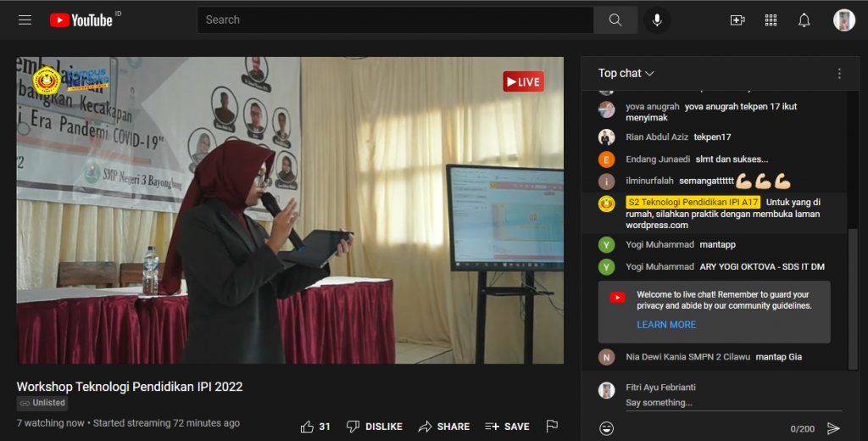The width and height of the screenshot is (868, 441).
Task: Report the video using flag icon
Action: coord(552,427)
